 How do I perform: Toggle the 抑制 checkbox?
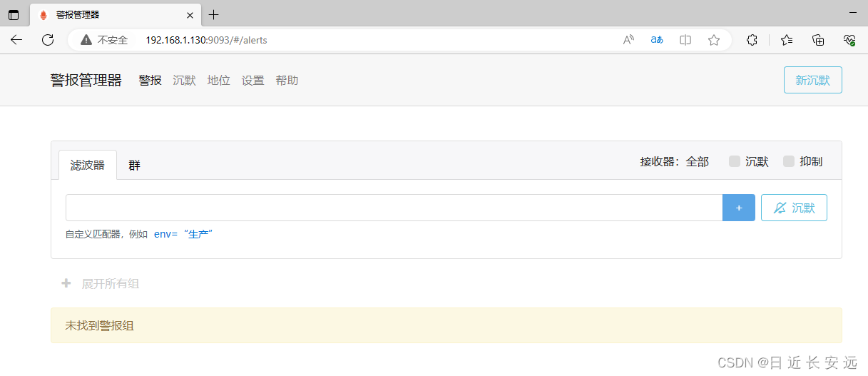(x=789, y=161)
